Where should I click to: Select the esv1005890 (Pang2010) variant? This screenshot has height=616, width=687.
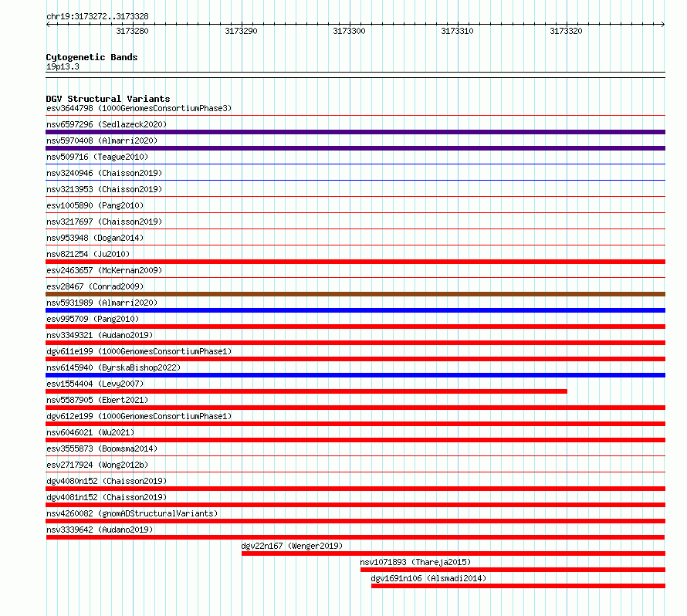95,205
